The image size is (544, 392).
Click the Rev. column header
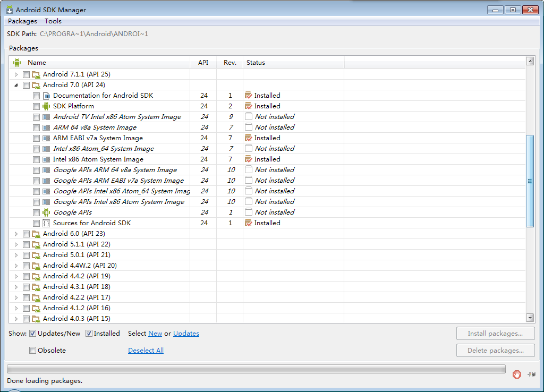click(x=229, y=63)
